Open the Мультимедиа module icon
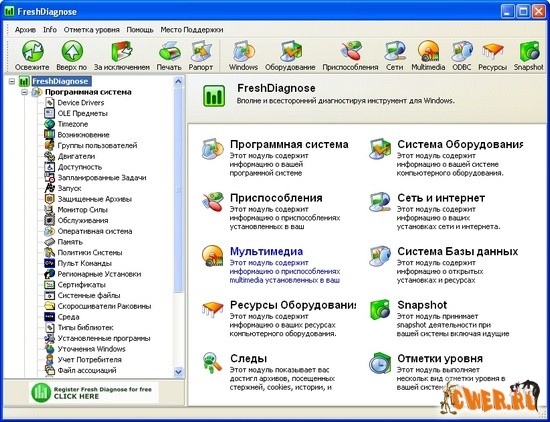Screen dimensions: 550x422 213,256
